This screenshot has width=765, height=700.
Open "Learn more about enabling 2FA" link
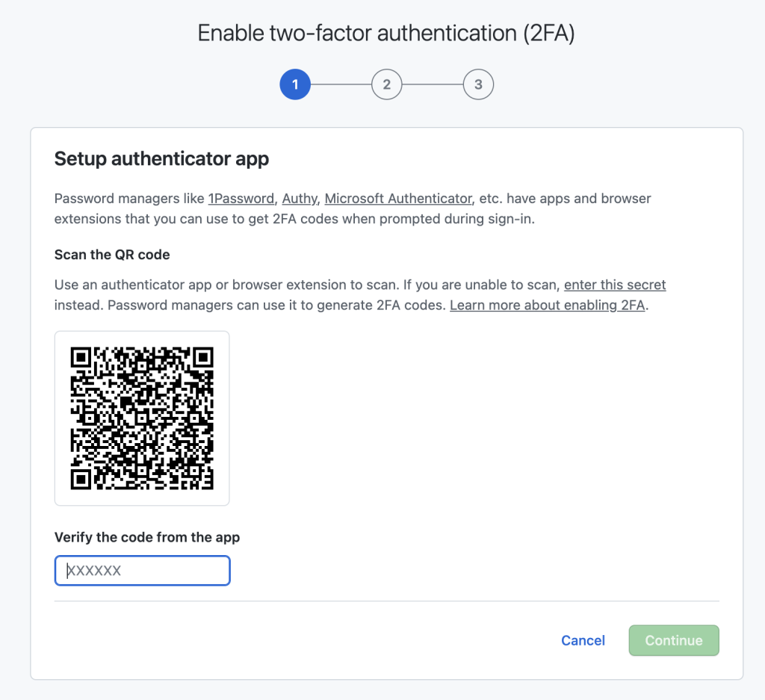[547, 305]
